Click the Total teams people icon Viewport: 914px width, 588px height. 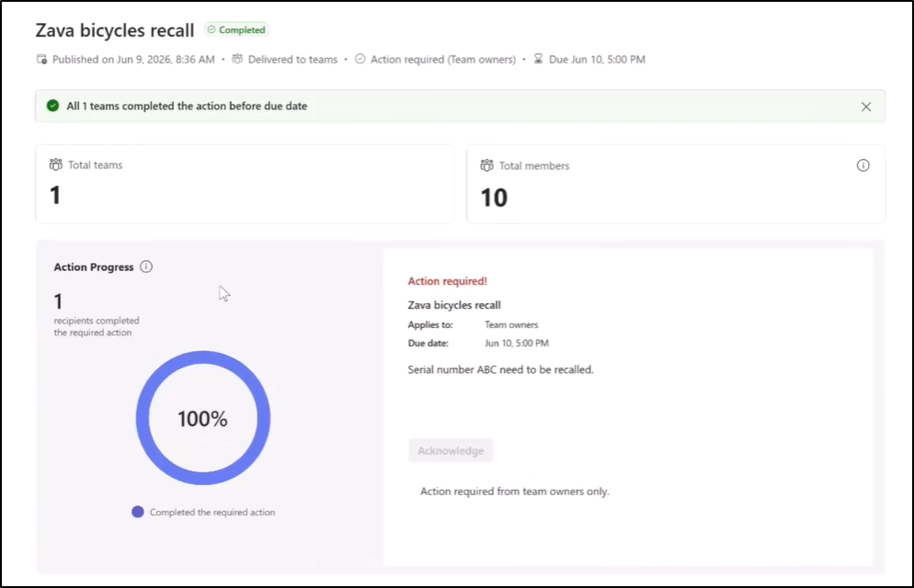[x=56, y=164]
